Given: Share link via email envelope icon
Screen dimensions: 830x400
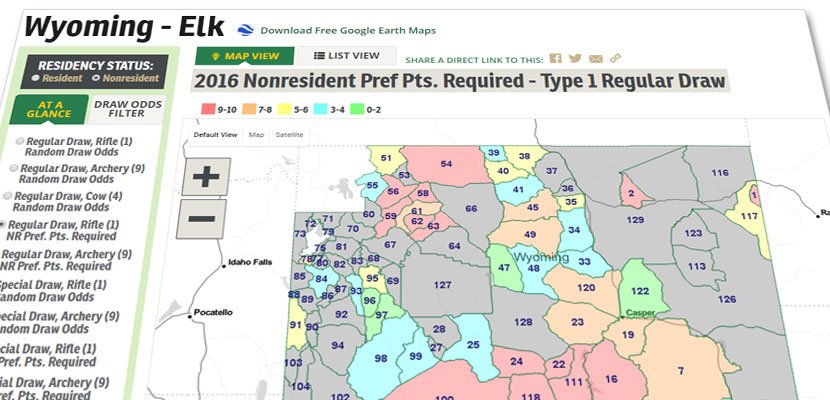Looking at the screenshot, I should [596, 59].
